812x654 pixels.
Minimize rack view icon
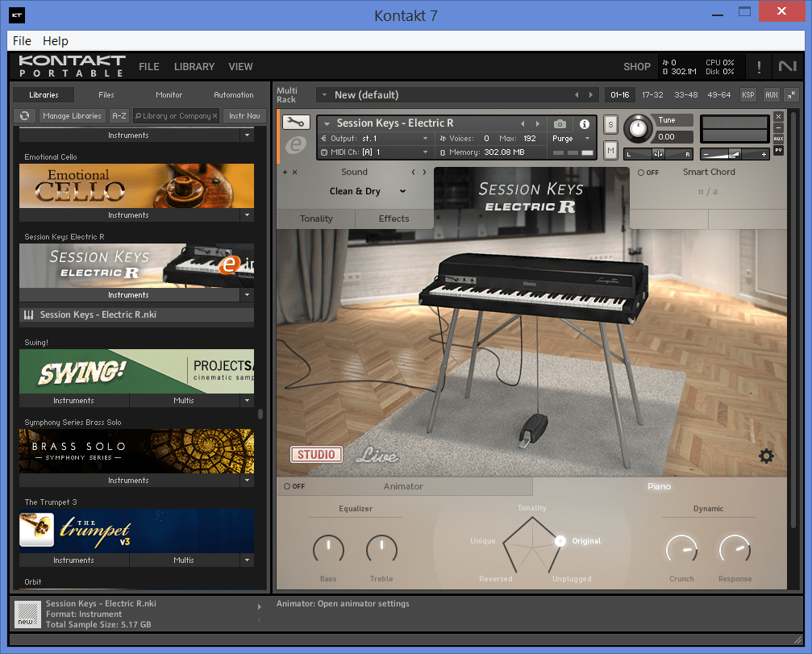792,95
